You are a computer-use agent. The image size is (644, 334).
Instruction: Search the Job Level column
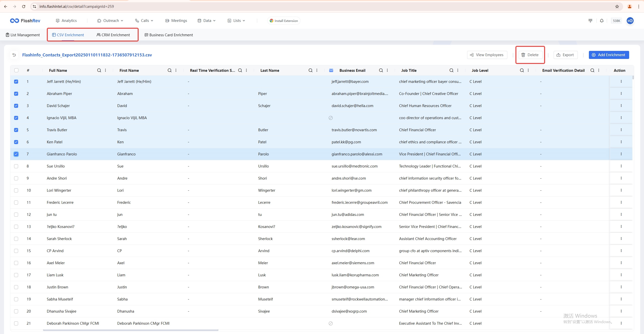[x=522, y=71]
